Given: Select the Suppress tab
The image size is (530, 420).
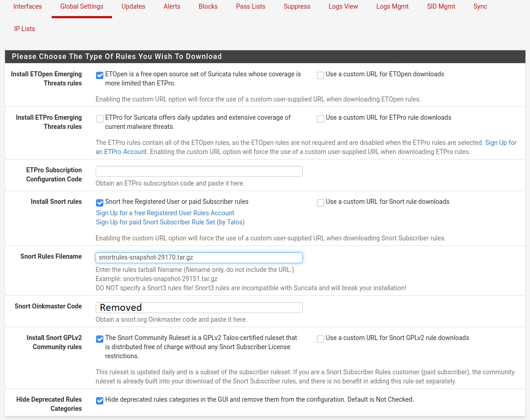Looking at the screenshot, I should 297,7.
